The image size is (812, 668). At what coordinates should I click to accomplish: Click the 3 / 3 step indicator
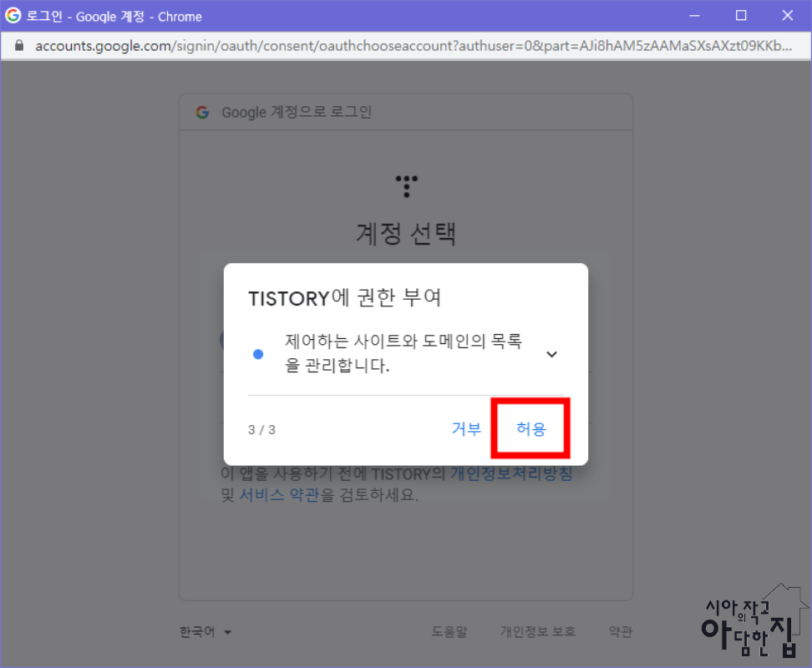(x=261, y=429)
